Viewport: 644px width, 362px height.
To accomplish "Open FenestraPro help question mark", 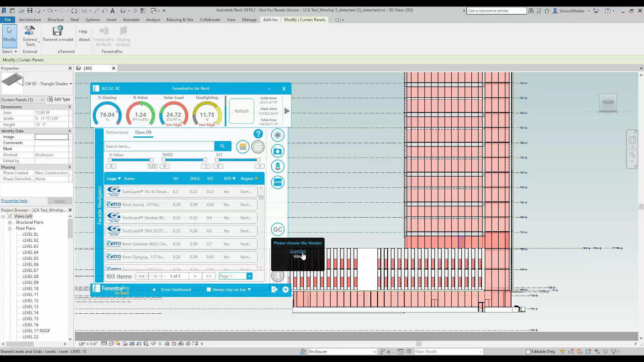I will tap(258, 134).
